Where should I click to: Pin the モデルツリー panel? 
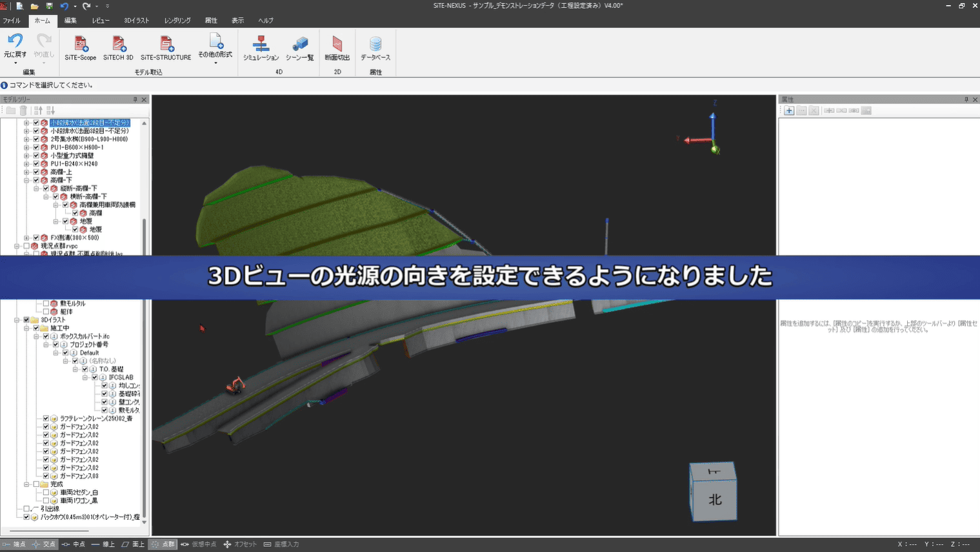(x=135, y=99)
